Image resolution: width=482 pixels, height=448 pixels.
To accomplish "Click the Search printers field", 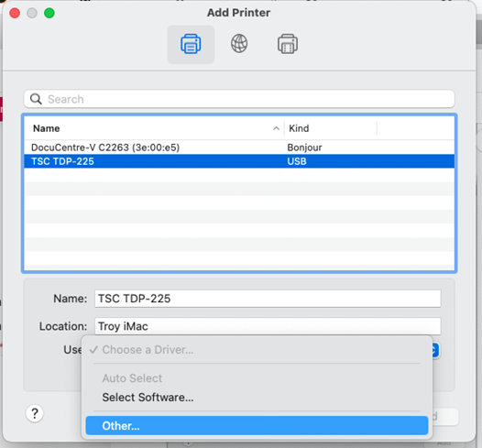I will [x=239, y=99].
